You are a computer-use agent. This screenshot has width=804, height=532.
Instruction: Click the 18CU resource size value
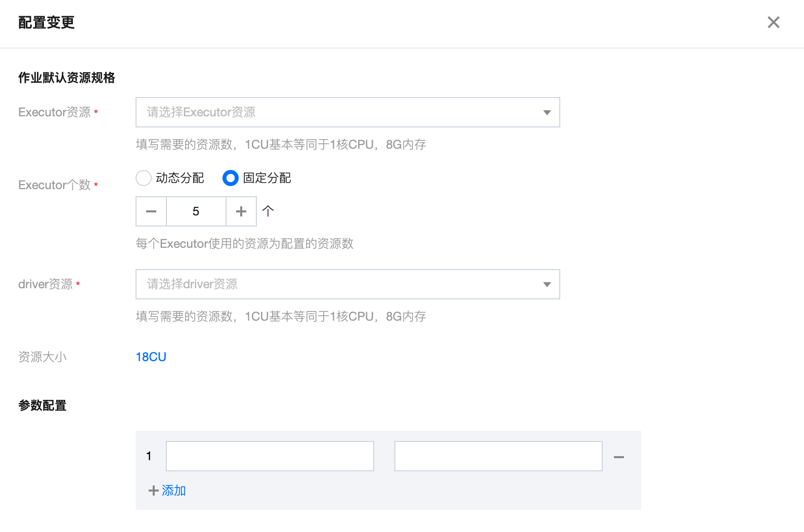(151, 357)
